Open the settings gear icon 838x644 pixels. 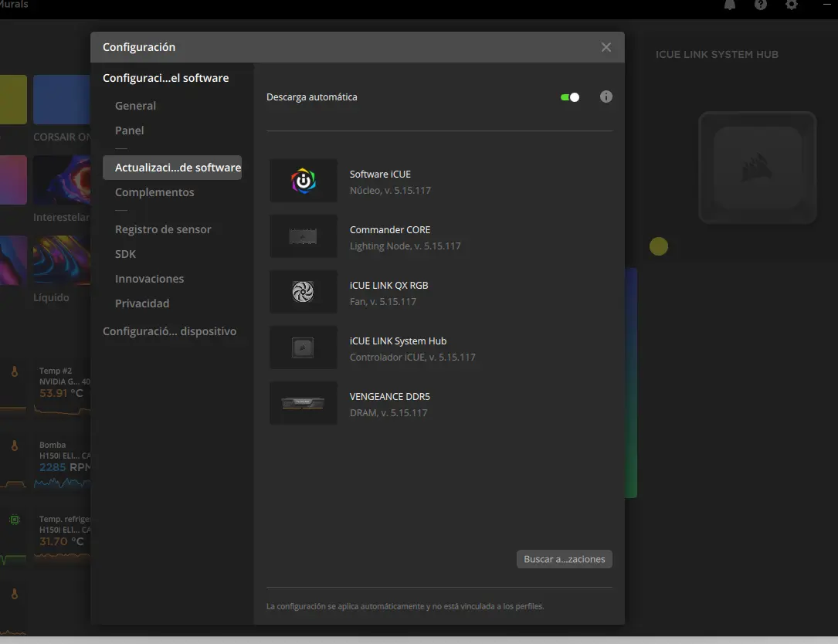pos(792,5)
